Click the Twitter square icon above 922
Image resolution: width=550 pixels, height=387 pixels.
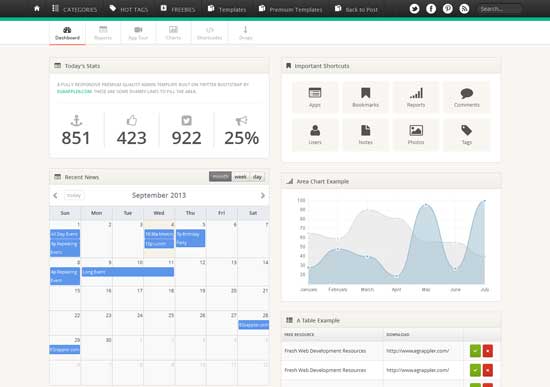coord(187,120)
